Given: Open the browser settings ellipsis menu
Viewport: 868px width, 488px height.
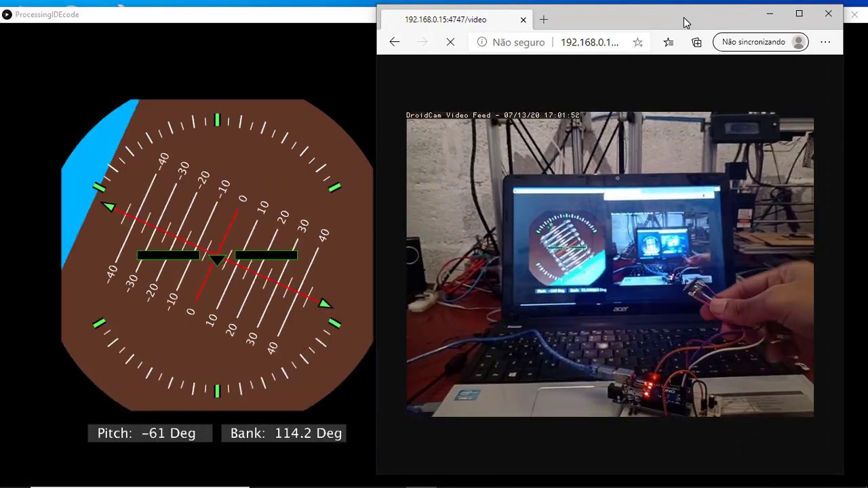Looking at the screenshot, I should click(x=825, y=42).
